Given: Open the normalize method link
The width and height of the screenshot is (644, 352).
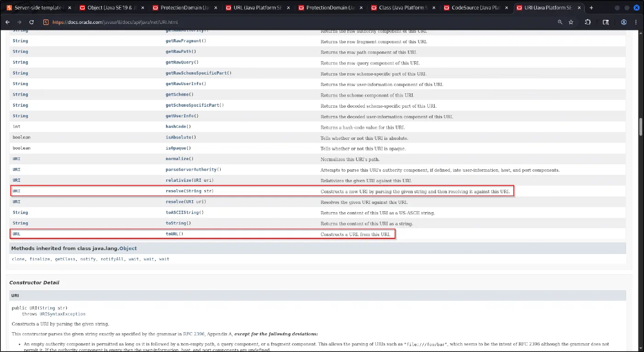Looking at the screenshot, I should point(178,159).
